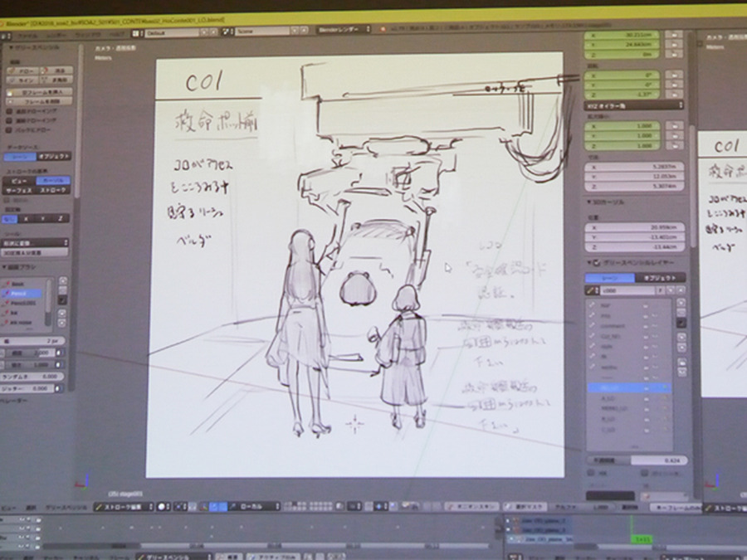747x560 pixels.
Task: Open the Window menu
Action: point(87,36)
